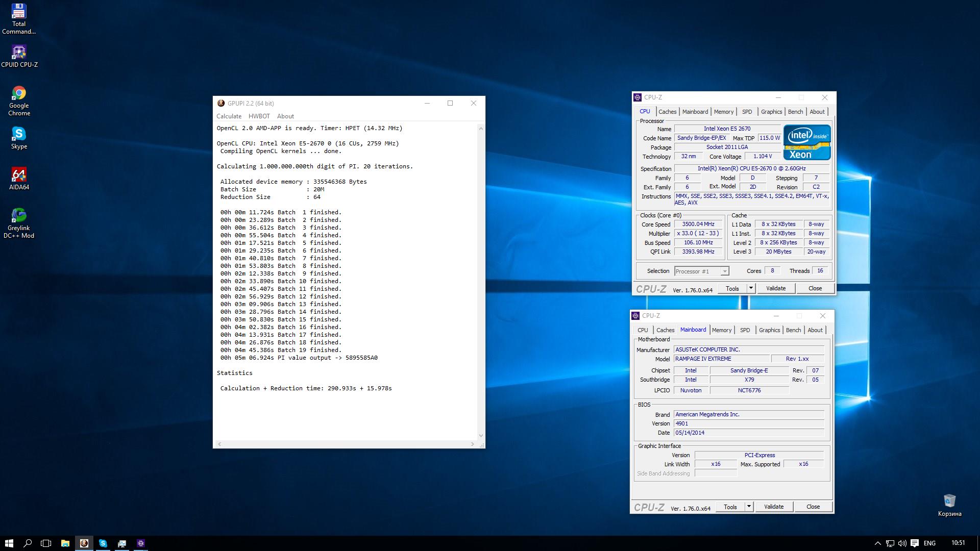Click the PI value output 5895585A0 line
Image resolution: width=980 pixels, height=551 pixels.
(299, 358)
